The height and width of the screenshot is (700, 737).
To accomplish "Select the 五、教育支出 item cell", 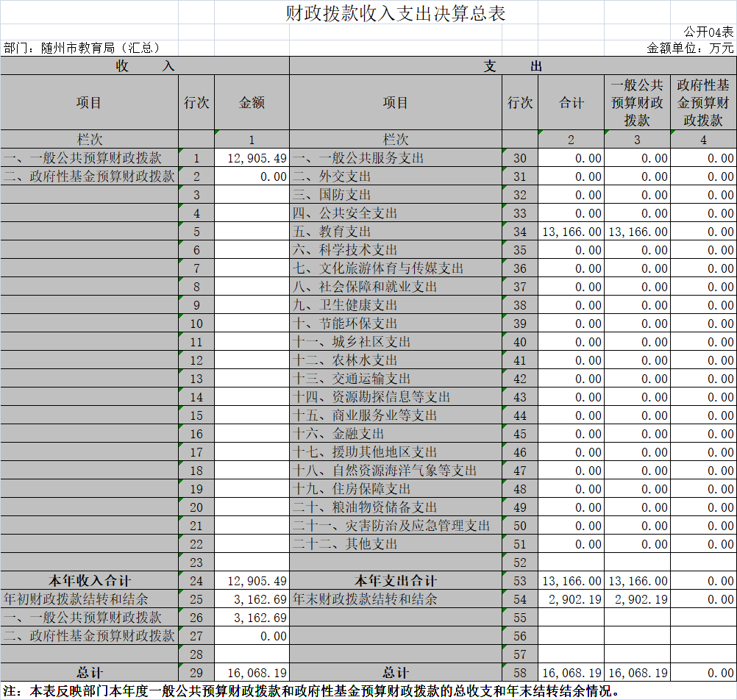I will (395, 232).
